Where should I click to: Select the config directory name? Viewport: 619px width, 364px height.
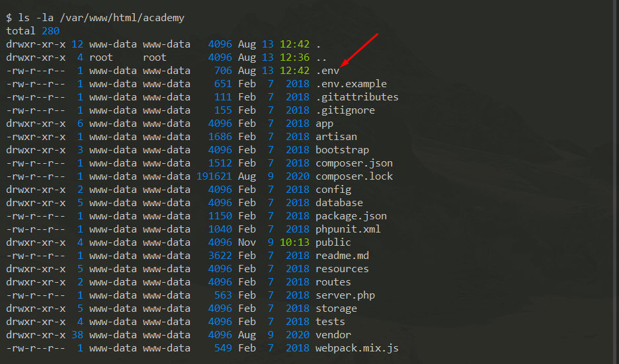(333, 190)
